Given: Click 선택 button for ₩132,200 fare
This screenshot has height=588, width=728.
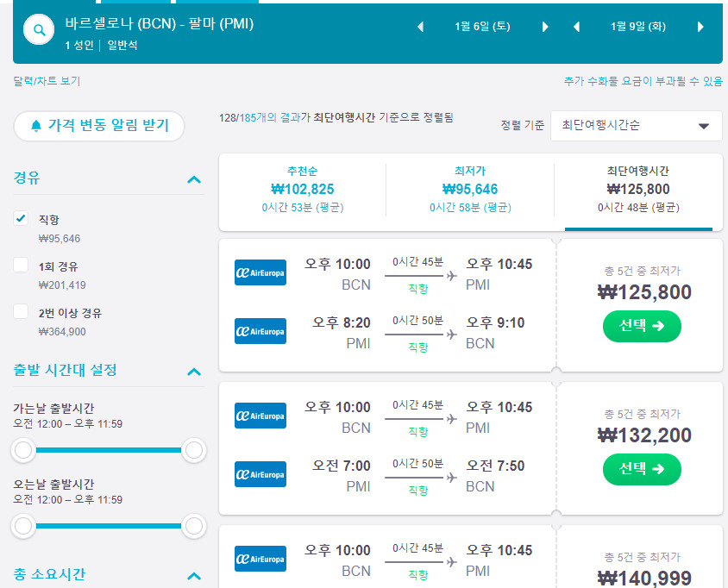Looking at the screenshot, I should (x=642, y=469).
